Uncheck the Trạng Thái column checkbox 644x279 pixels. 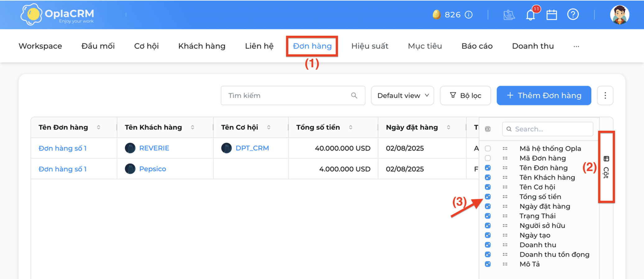(488, 216)
